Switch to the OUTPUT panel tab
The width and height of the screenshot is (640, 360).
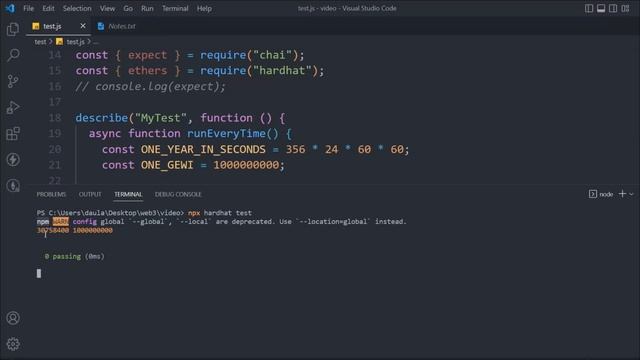[90, 194]
